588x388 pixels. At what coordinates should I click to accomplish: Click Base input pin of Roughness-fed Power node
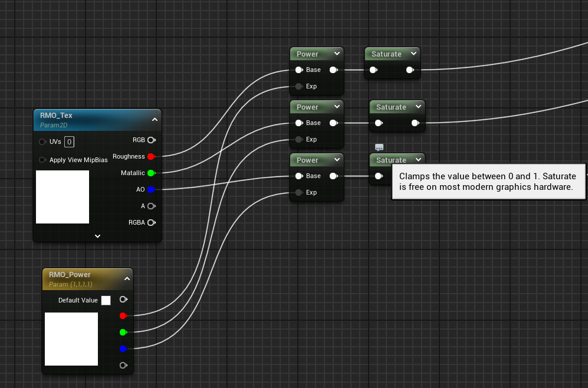point(299,70)
